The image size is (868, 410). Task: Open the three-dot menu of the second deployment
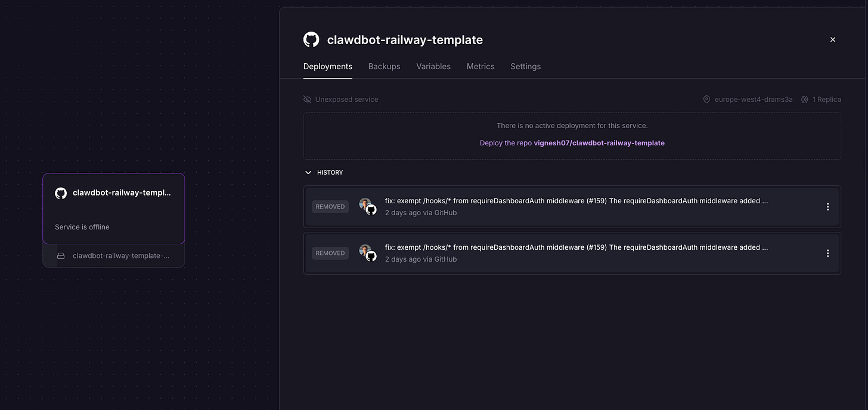(x=827, y=253)
